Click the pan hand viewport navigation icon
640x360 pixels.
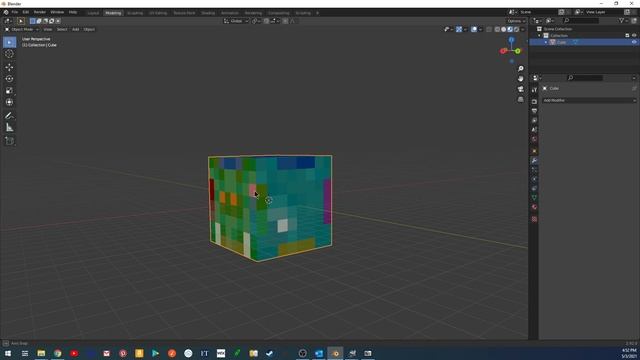click(x=520, y=79)
